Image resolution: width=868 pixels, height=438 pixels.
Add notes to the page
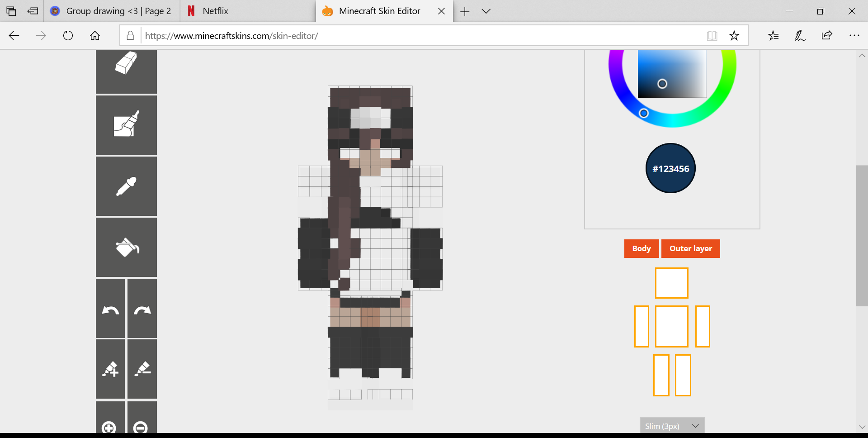coord(800,36)
